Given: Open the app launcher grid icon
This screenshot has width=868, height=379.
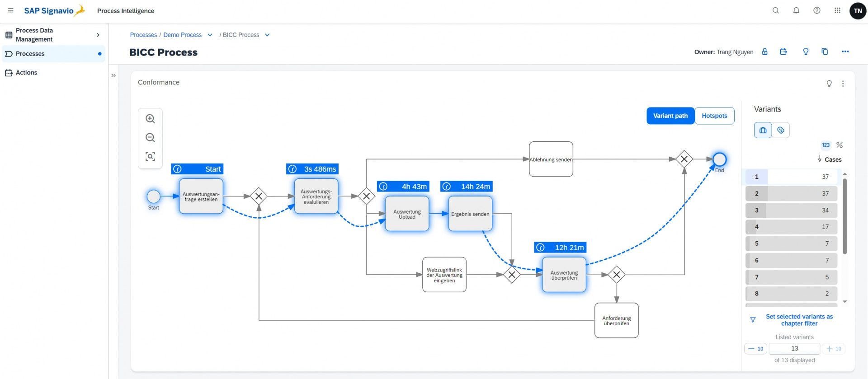Looking at the screenshot, I should point(837,10).
